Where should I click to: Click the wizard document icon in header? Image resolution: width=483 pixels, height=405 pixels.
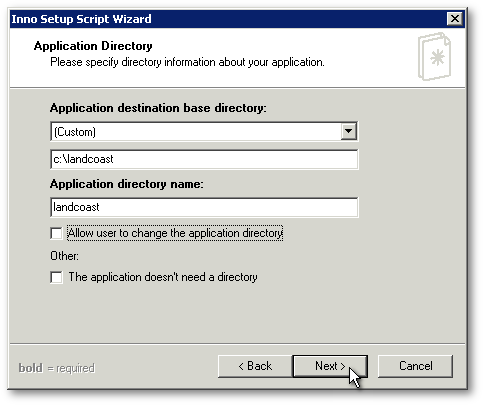(x=434, y=56)
